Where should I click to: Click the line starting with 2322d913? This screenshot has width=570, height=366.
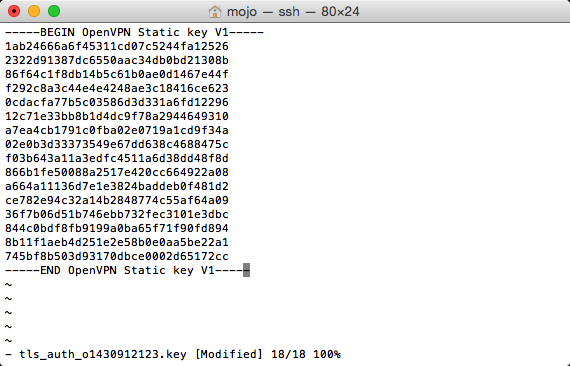click(117, 60)
